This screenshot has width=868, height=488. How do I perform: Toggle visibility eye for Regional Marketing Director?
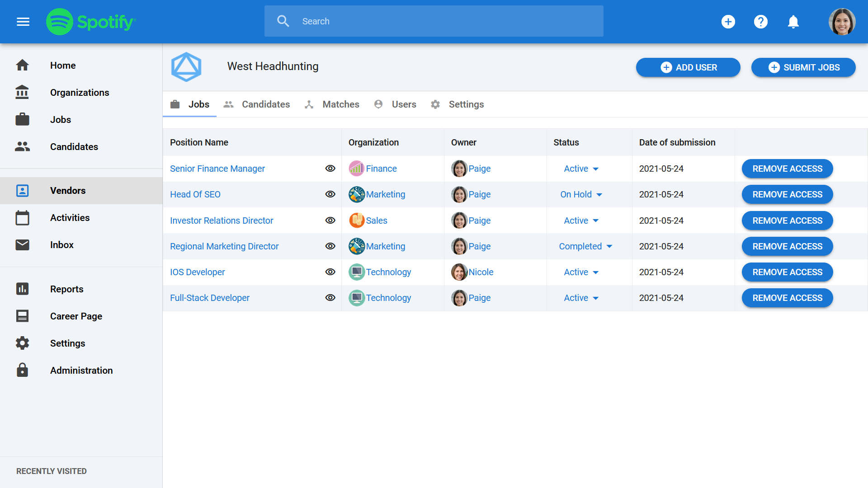[330, 246]
